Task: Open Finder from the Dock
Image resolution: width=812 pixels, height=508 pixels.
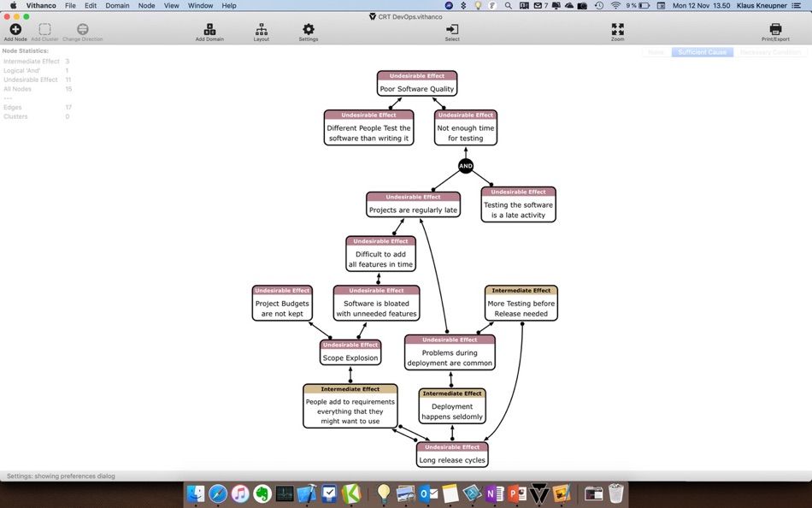Action: click(196, 494)
